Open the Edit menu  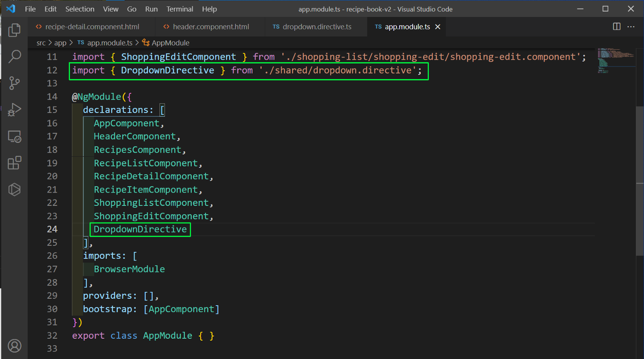click(51, 9)
